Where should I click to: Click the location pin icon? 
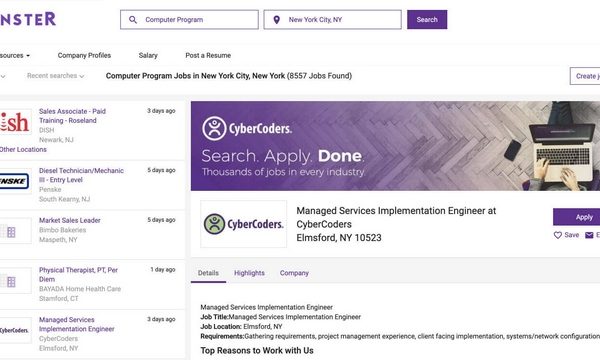(x=276, y=20)
